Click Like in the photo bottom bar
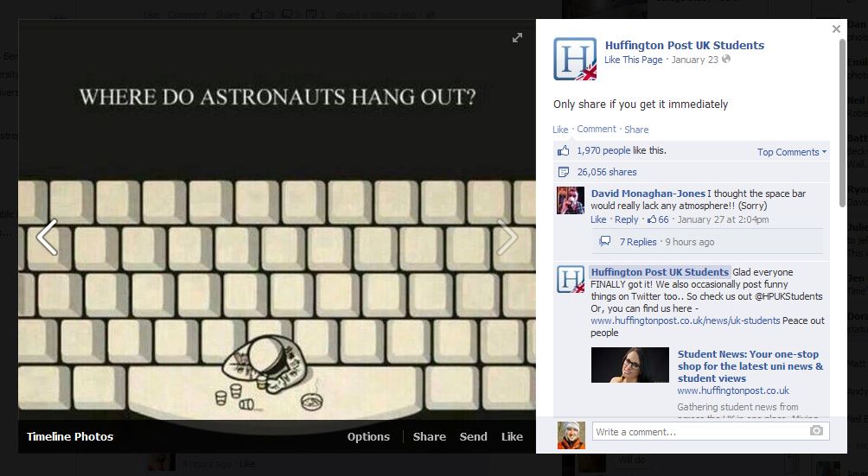The image size is (868, 476). click(512, 436)
